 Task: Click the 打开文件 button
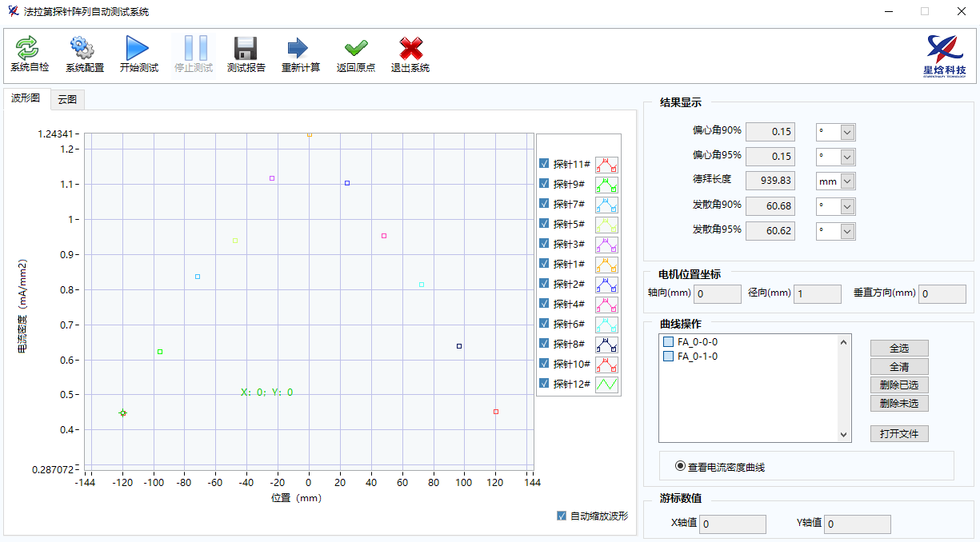(x=899, y=434)
